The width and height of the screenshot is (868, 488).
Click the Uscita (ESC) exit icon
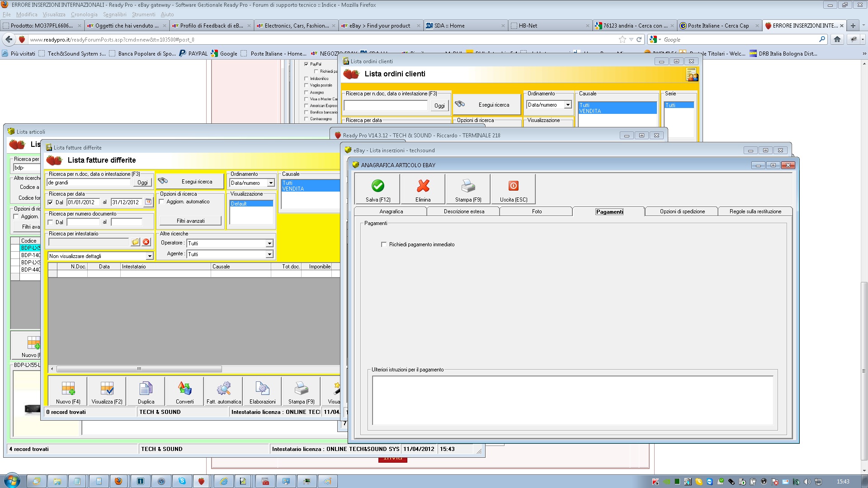(x=514, y=186)
